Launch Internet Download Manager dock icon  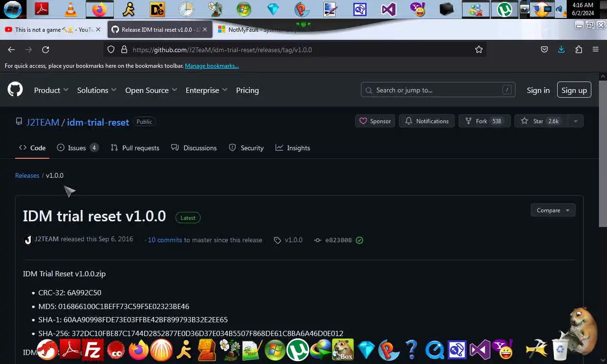pos(321,351)
